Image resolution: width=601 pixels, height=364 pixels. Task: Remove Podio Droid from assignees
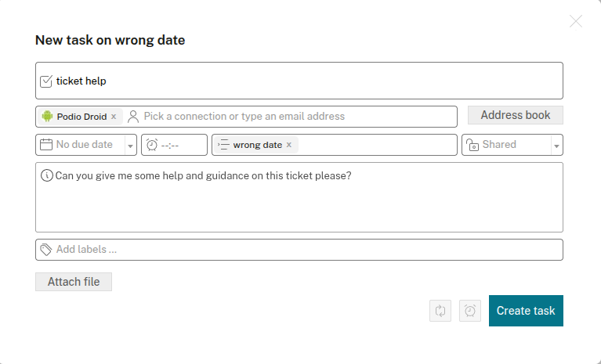[x=114, y=117]
